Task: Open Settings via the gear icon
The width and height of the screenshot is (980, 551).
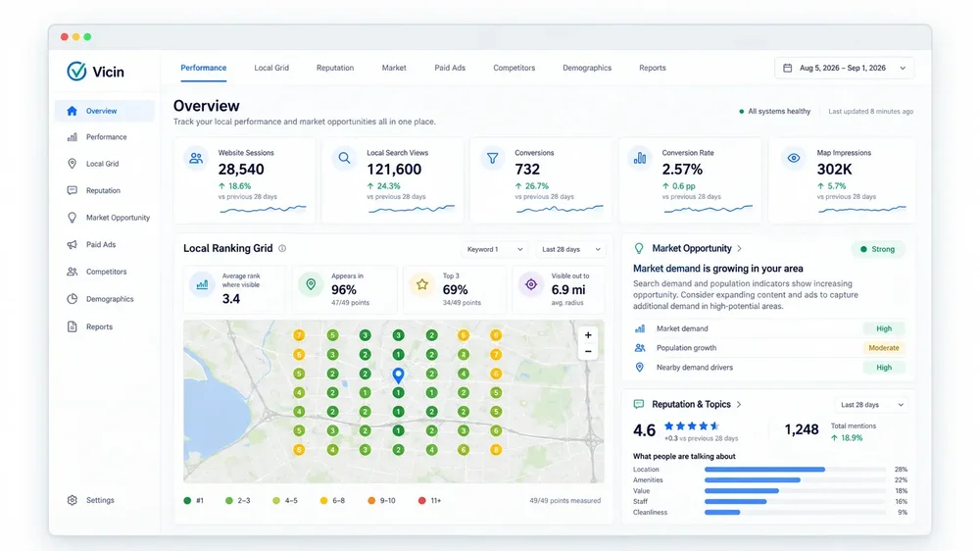Action: pyautogui.click(x=72, y=500)
